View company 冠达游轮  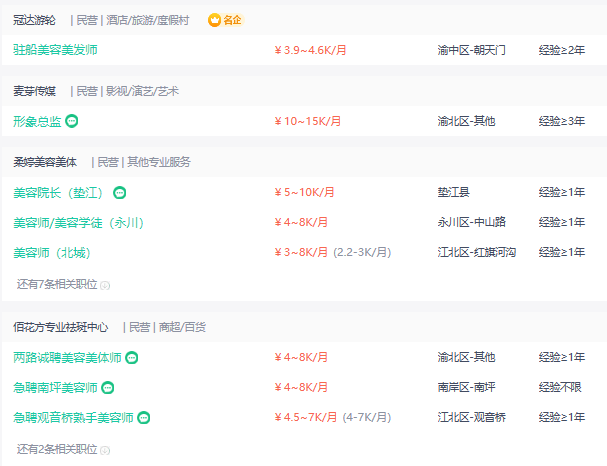[34, 20]
